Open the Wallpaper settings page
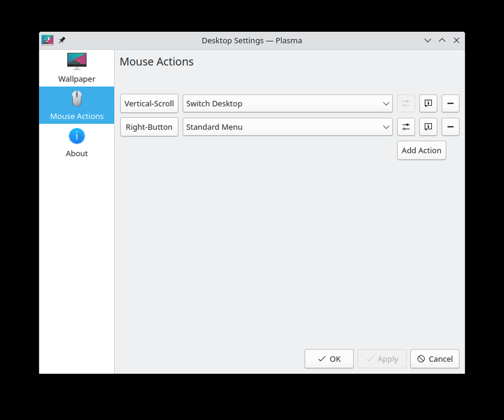 tap(76, 68)
